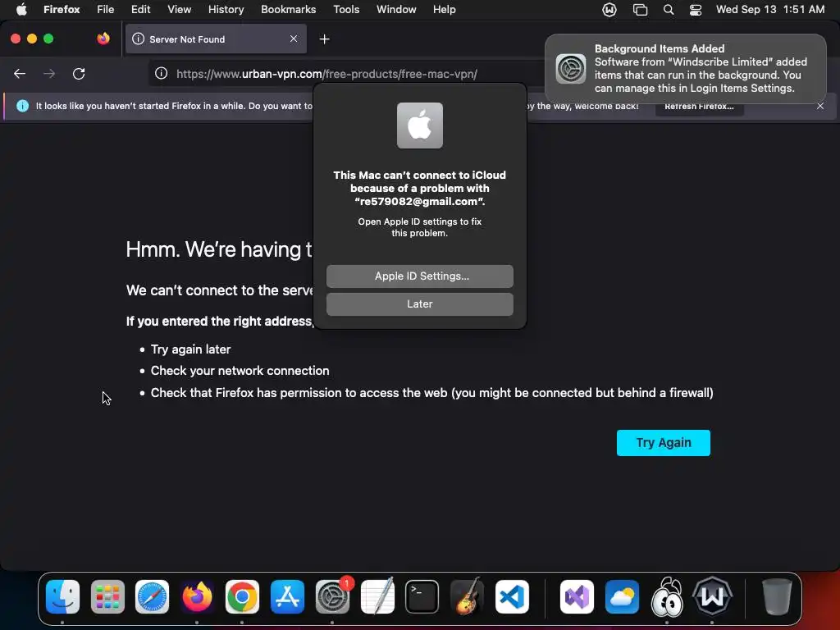Open Finder from the Dock
The height and width of the screenshot is (630, 840).
tap(62, 596)
